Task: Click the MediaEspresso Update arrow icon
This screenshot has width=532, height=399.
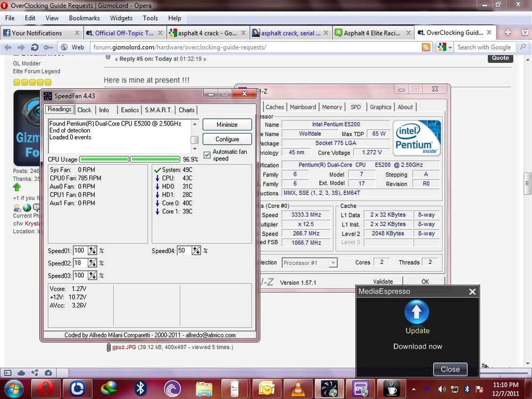Action: click(x=417, y=312)
